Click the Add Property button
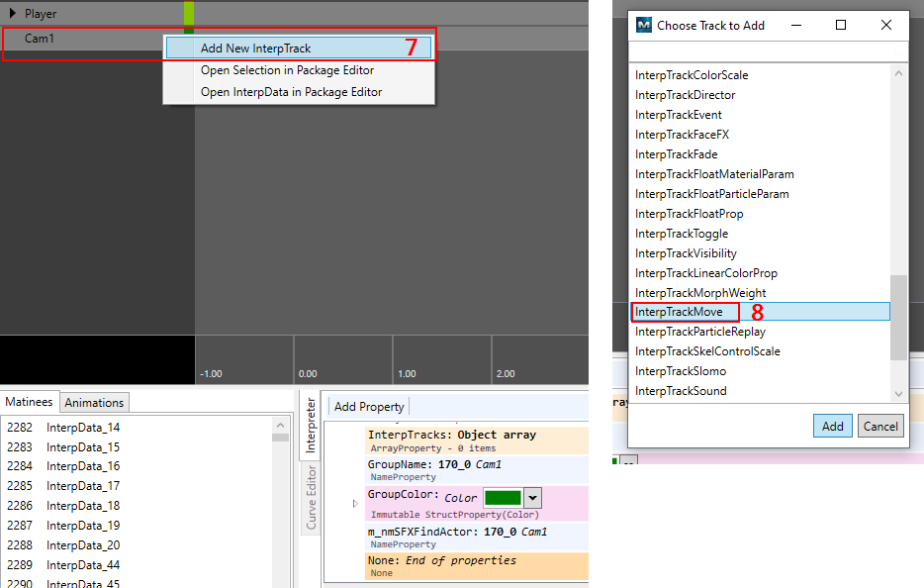This screenshot has height=588, width=924. 369,406
